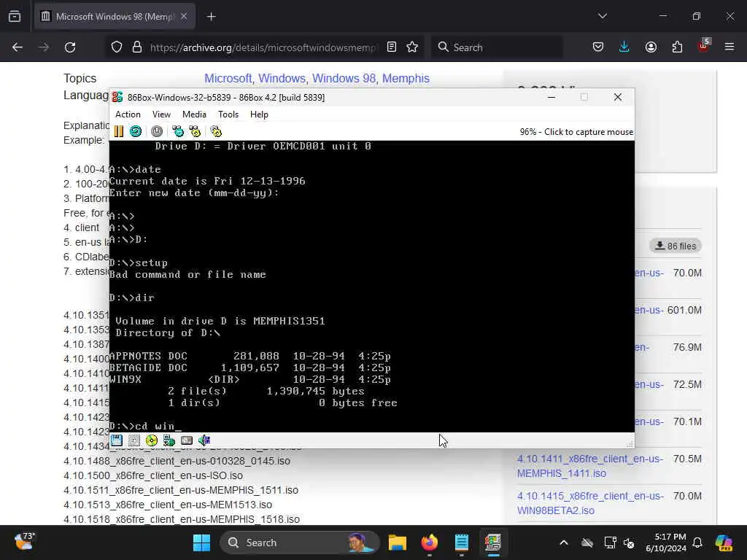Viewport: 747px width, 560px height.
Task: Click network status icon in 86Box
Action: coord(169,440)
